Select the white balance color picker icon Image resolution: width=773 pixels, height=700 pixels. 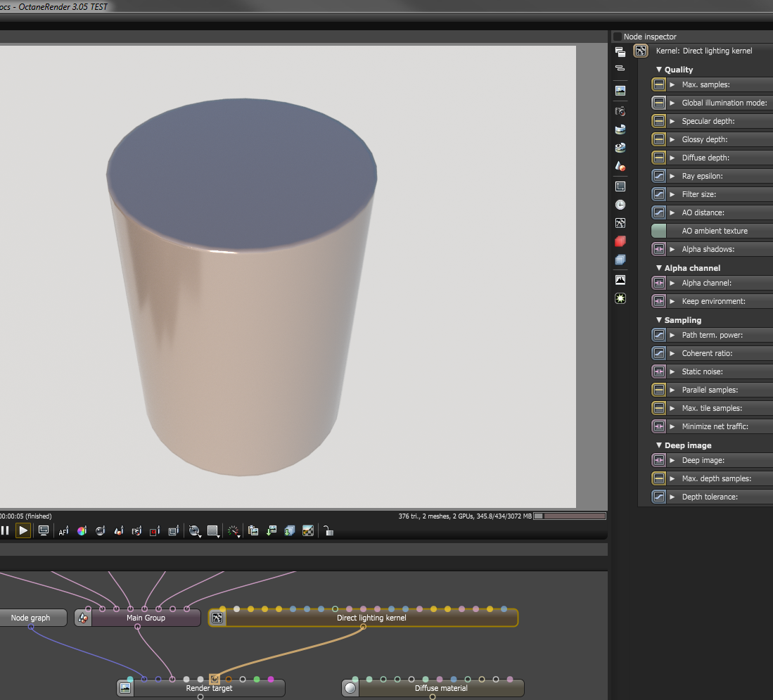pyautogui.click(x=82, y=530)
